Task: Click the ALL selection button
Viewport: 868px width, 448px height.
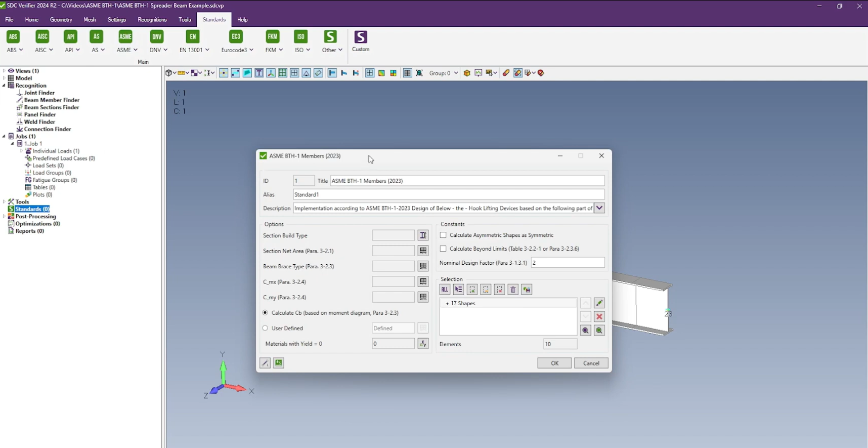Action: coord(445,290)
